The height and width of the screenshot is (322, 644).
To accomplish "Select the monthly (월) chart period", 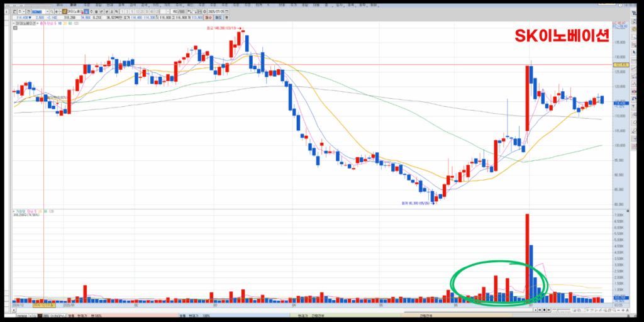I will (96, 11).
